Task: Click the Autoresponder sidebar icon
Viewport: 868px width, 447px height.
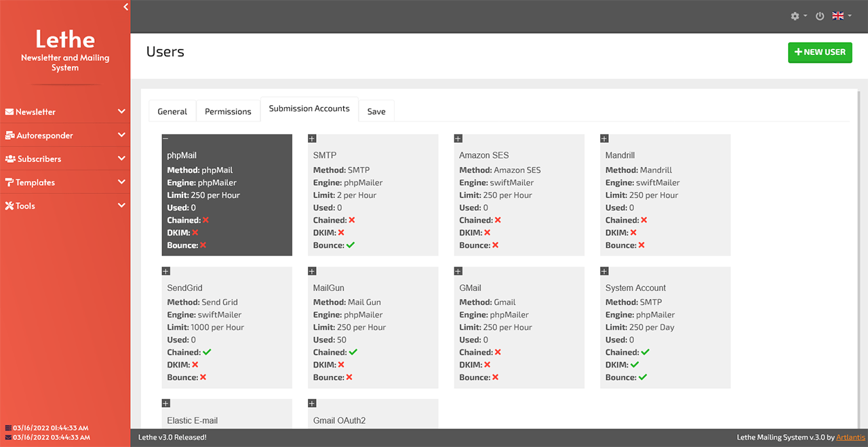Action: click(9, 136)
